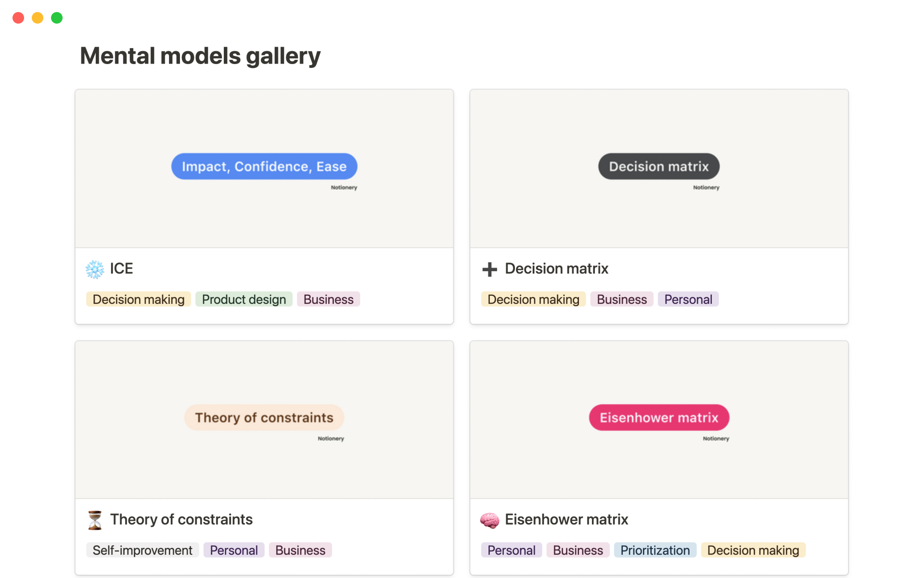Click the Theory of constraints cover image
Image resolution: width=924 pixels, height=578 pixels.
coord(264,418)
